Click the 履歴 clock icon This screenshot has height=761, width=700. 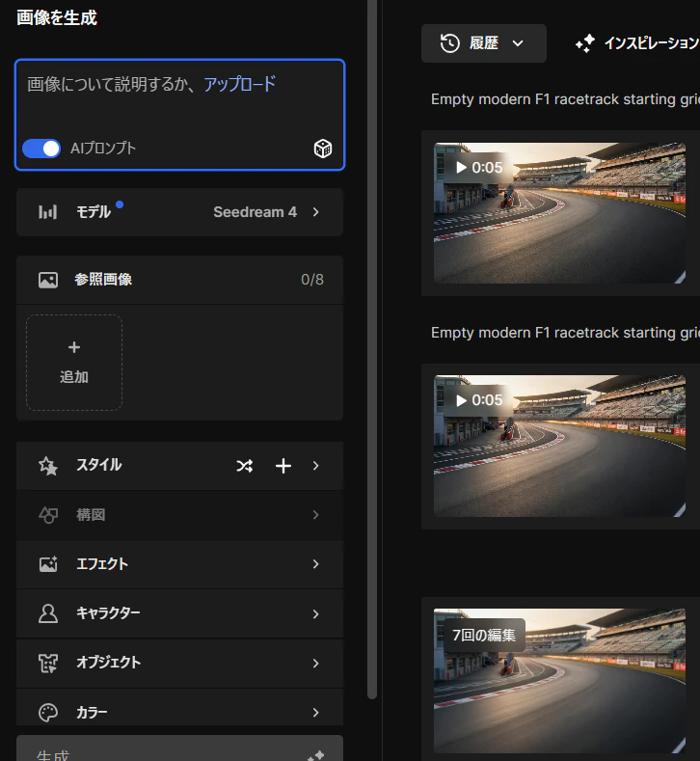[x=449, y=43]
